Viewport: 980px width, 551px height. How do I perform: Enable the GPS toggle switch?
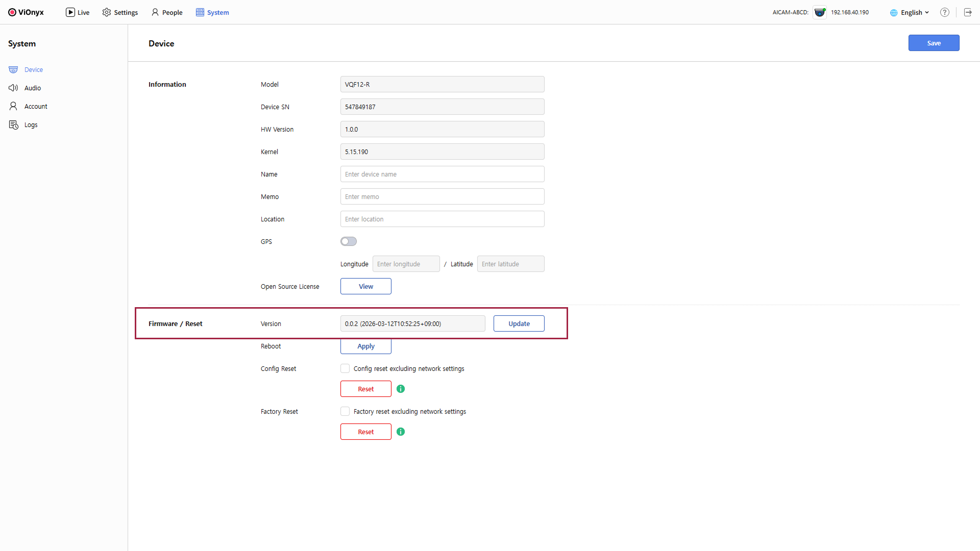349,241
